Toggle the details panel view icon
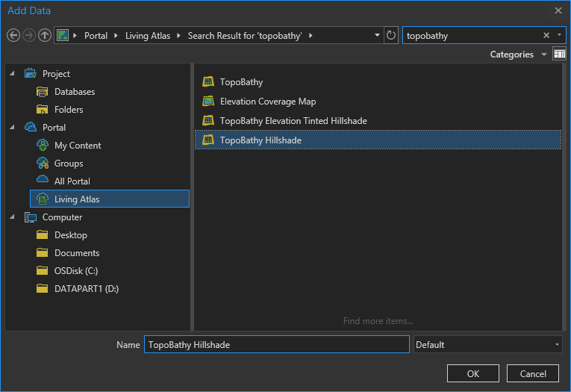The image size is (571, 392). click(x=559, y=55)
